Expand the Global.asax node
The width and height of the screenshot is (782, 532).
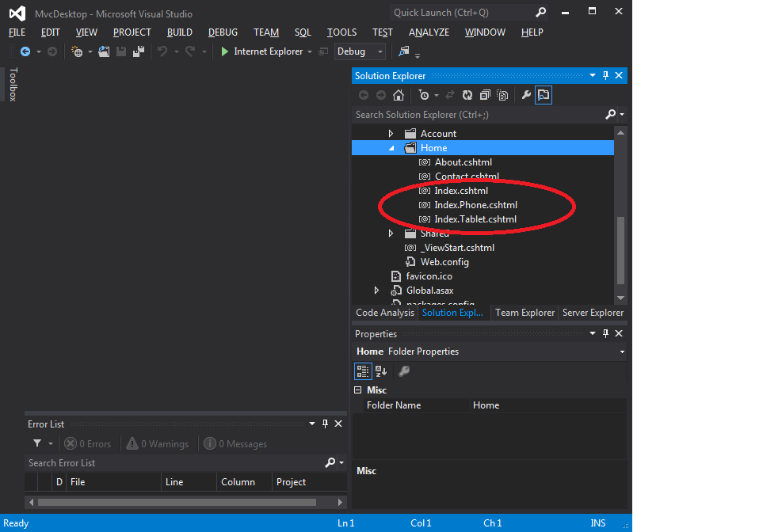coord(376,291)
